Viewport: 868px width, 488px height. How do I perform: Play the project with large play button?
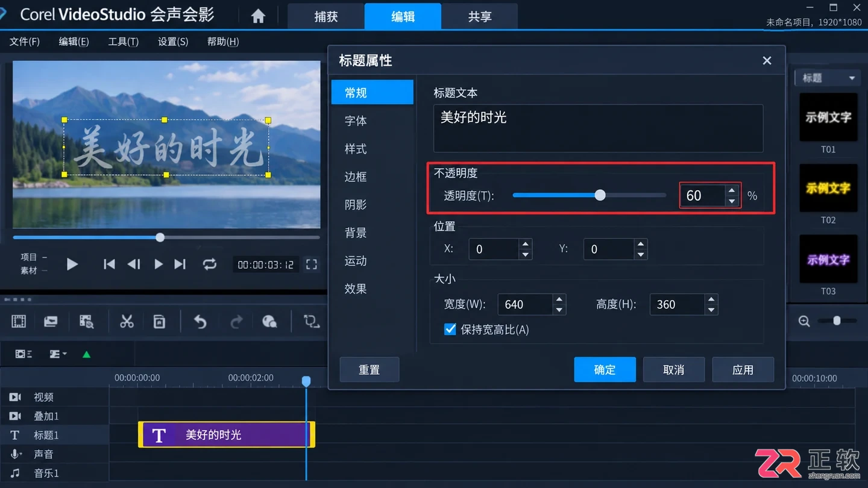click(x=72, y=264)
